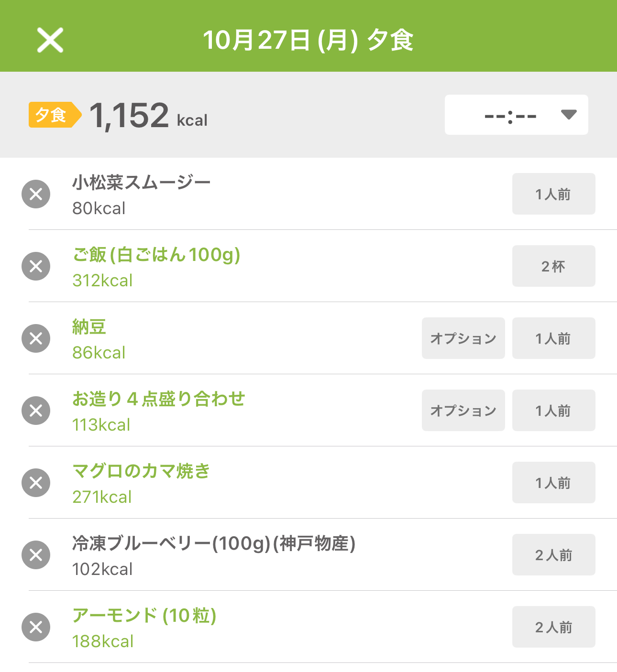Image resolution: width=617 pixels, height=672 pixels.
Task: Delete the 冷凍ブルーベリー entry
Action: (36, 555)
